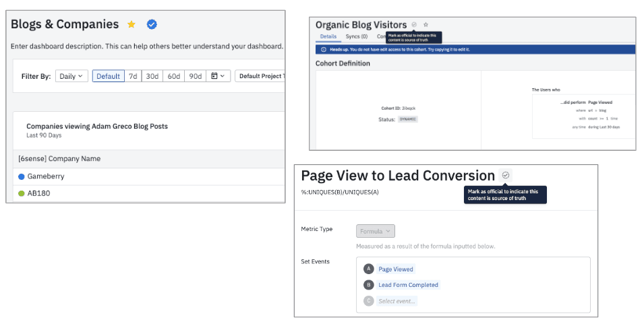Open the Daily interval dropdown
This screenshot has height=326, width=644.
(x=71, y=76)
